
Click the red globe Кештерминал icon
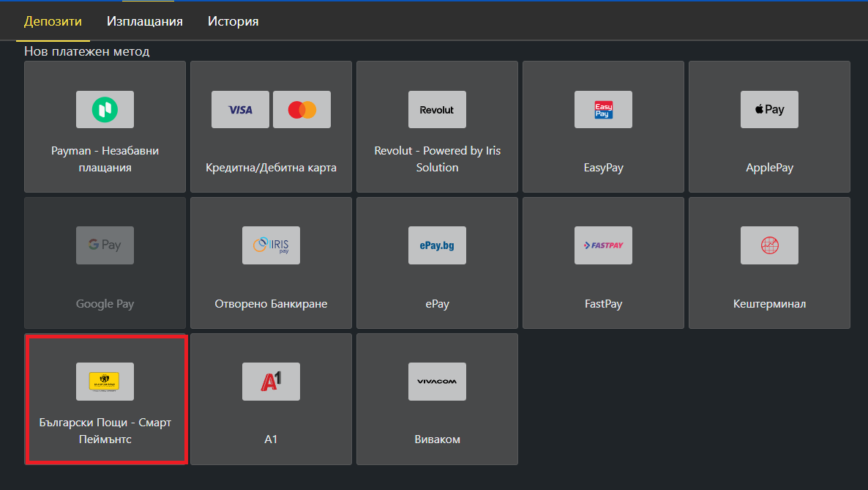(769, 245)
